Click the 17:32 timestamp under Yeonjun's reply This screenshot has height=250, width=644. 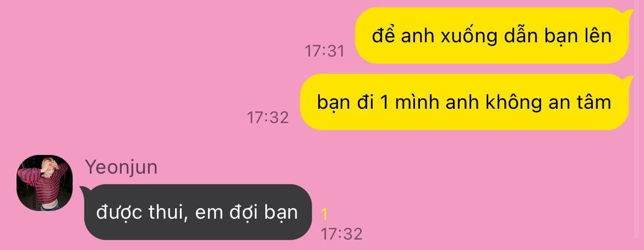click(341, 234)
